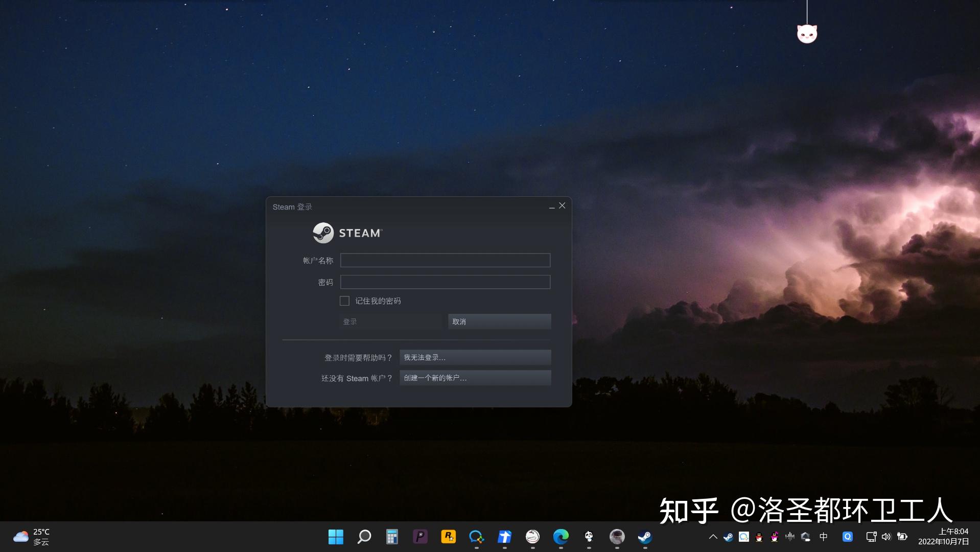The image size is (980, 552).
Task: Open the weather widget showing 25°C
Action: [x=31, y=537]
